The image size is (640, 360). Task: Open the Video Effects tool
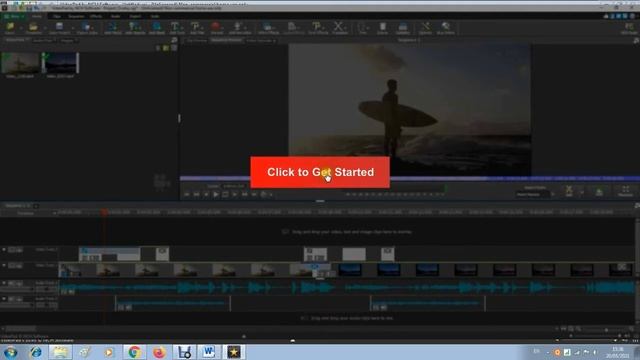click(268, 28)
